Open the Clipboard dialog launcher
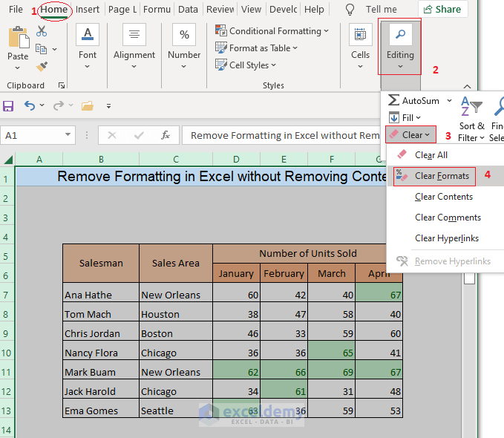 pyautogui.click(x=62, y=85)
